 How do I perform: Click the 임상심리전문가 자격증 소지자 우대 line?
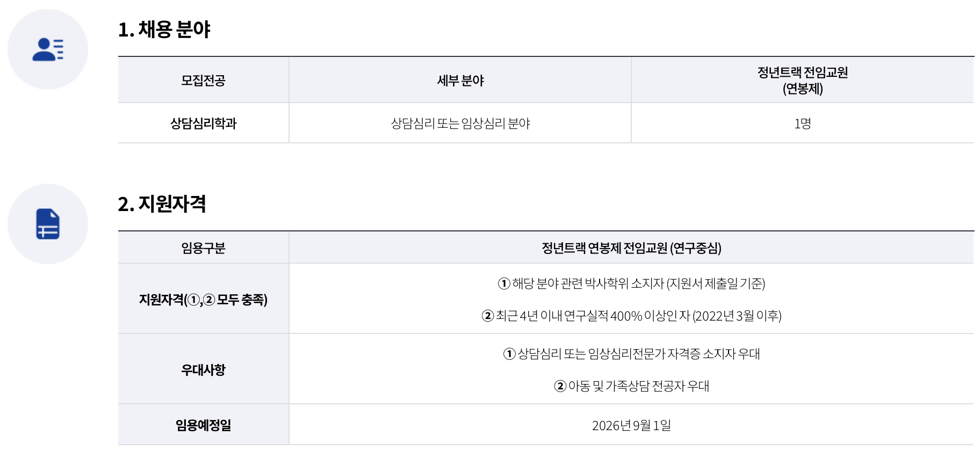click(631, 354)
